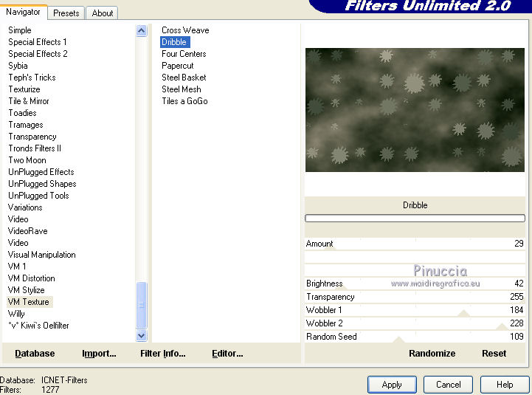Select the Dribble filter
Image resolution: width=532 pixels, height=395 pixels.
(x=174, y=42)
